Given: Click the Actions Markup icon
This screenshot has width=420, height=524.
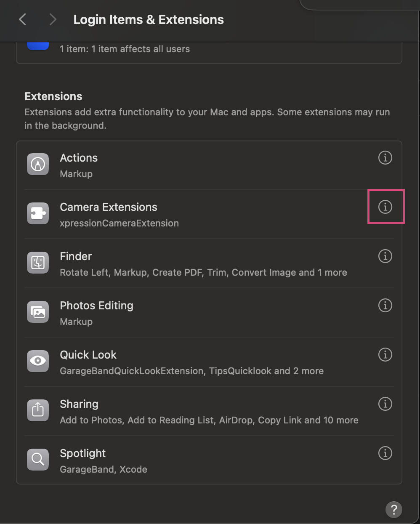Looking at the screenshot, I should (x=38, y=164).
